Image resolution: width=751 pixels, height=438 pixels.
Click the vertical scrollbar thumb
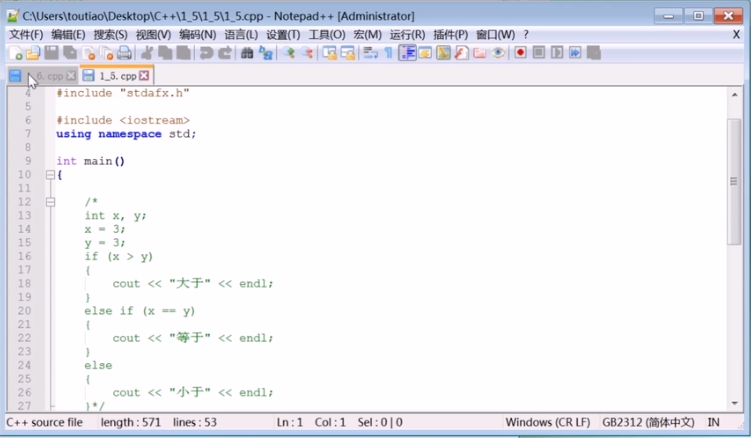coord(734,181)
